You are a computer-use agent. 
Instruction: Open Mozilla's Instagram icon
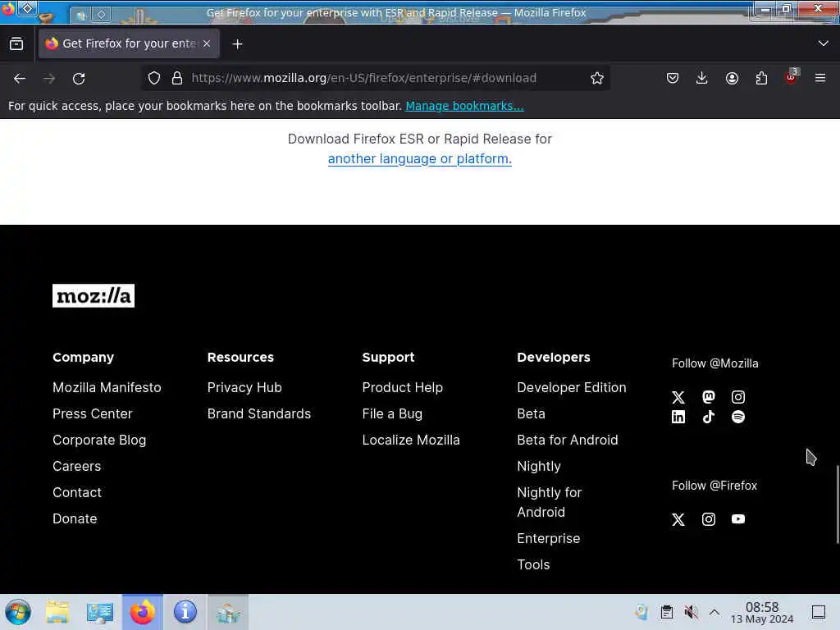point(738,397)
